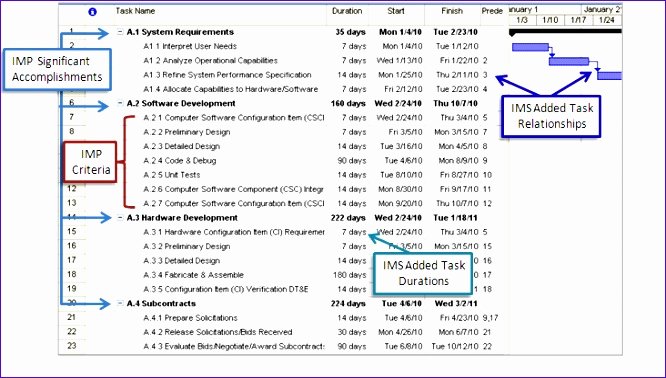This screenshot has width=666, height=378.
Task: Select the Start column header
Action: pyautogui.click(x=395, y=11)
